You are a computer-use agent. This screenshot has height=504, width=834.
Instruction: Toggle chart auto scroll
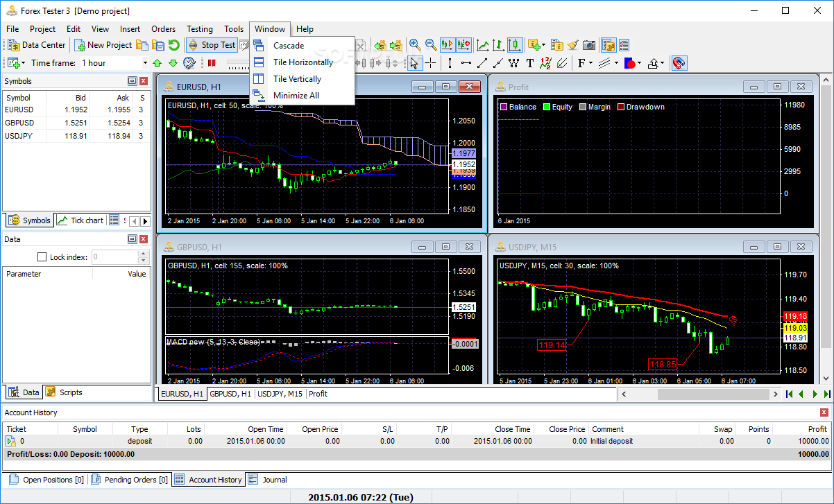click(448, 45)
